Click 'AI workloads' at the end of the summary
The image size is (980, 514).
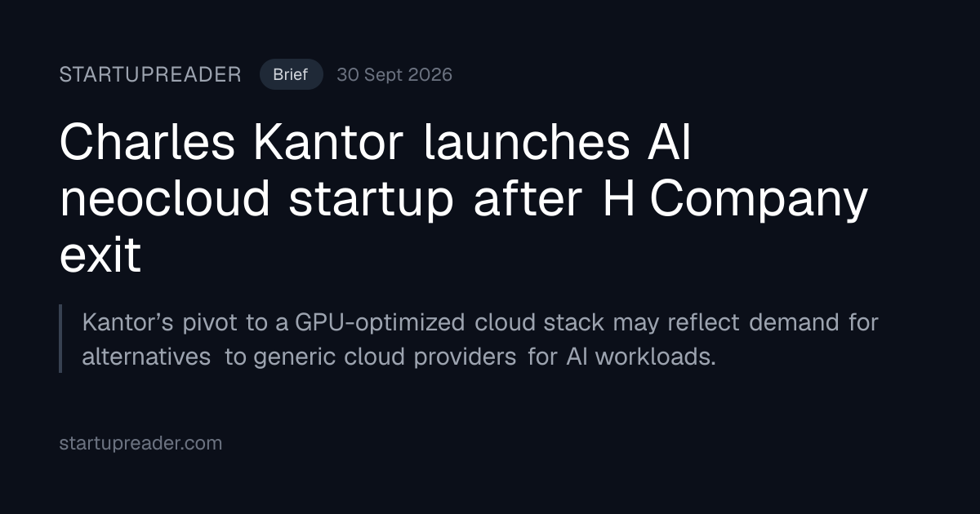coord(639,357)
